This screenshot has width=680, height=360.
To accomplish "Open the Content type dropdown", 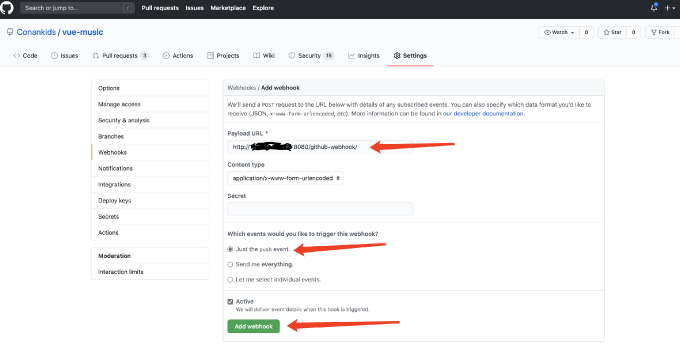I will tap(285, 178).
